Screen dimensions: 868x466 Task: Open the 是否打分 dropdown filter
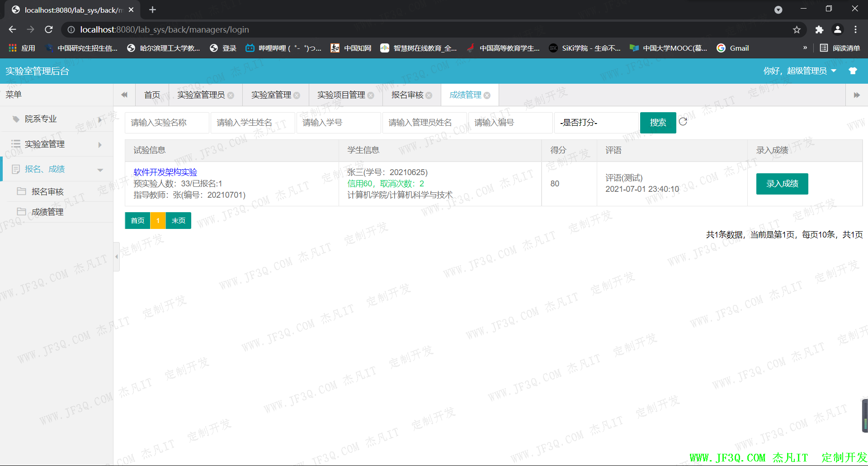pos(596,123)
